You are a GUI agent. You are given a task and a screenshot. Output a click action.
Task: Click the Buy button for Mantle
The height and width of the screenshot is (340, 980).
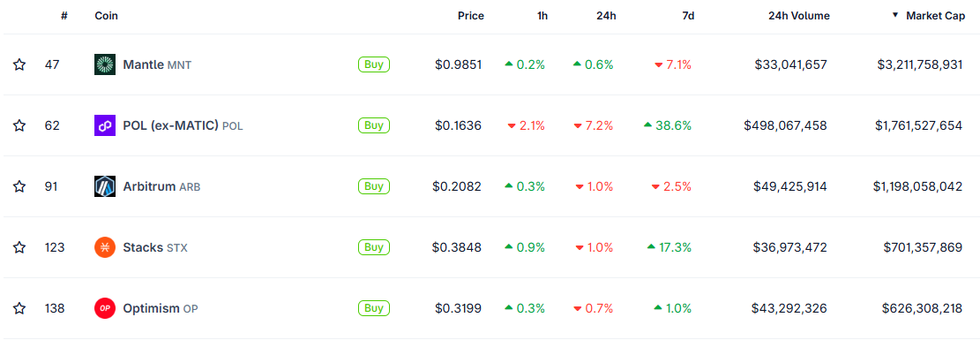click(374, 64)
